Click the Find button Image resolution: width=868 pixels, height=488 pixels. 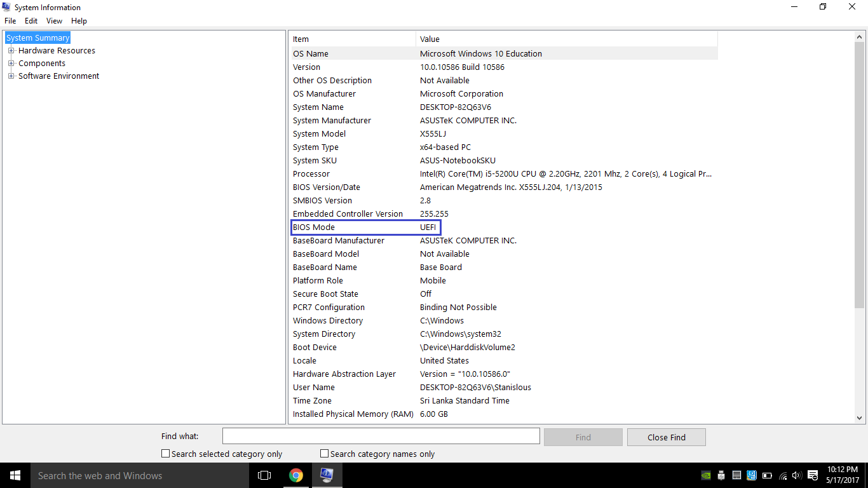tap(583, 437)
